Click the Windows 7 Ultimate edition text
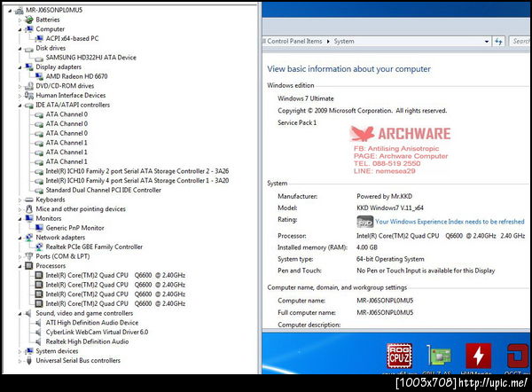Image resolution: width=532 pixels, height=392 pixels. click(x=306, y=98)
